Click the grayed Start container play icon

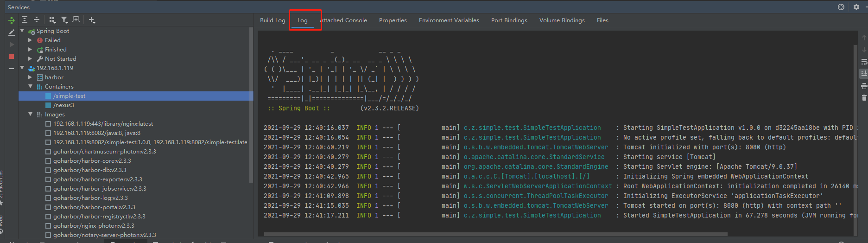coord(12,45)
